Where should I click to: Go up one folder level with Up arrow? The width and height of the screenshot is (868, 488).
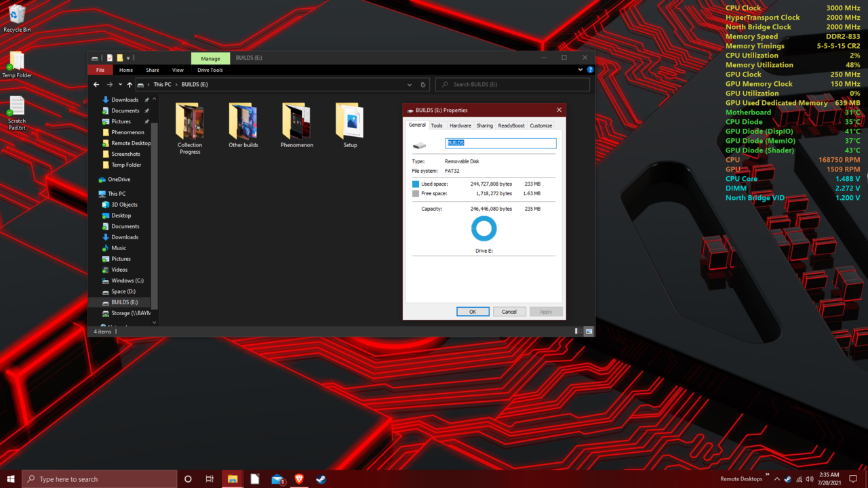(130, 85)
